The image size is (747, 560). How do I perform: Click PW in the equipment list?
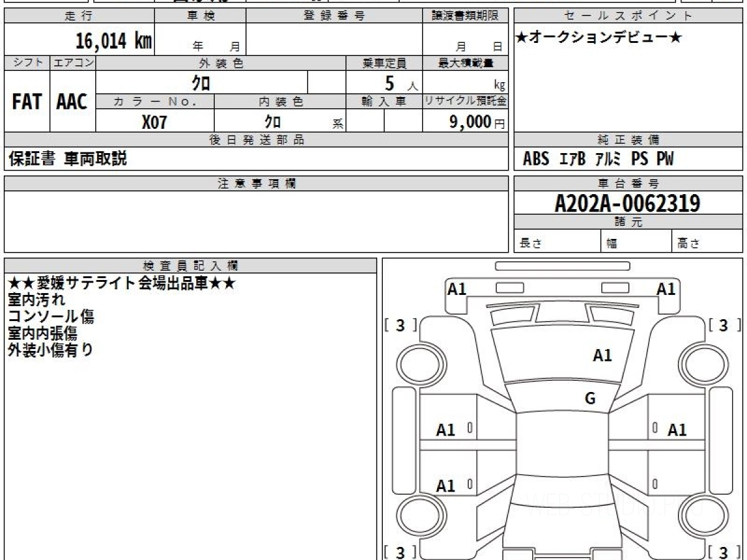click(665, 159)
